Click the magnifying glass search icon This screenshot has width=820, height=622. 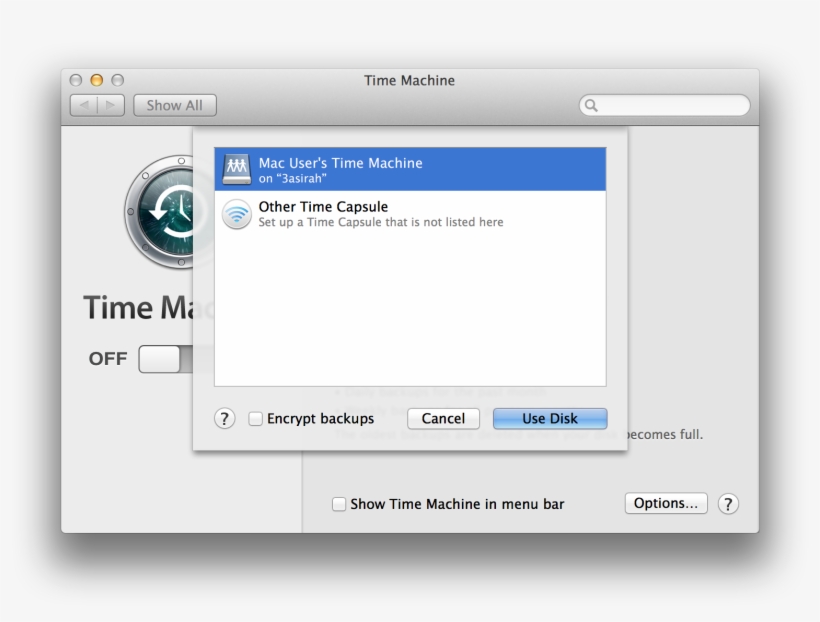coord(591,105)
